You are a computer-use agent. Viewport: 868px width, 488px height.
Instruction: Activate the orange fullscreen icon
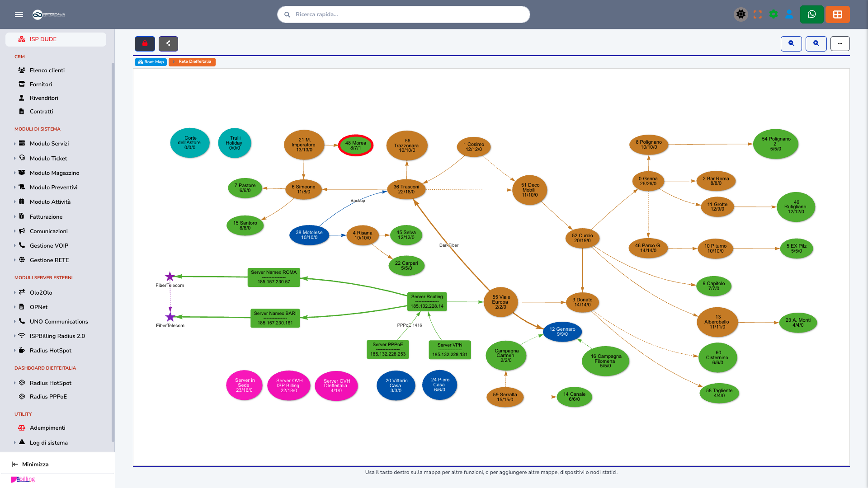758,14
